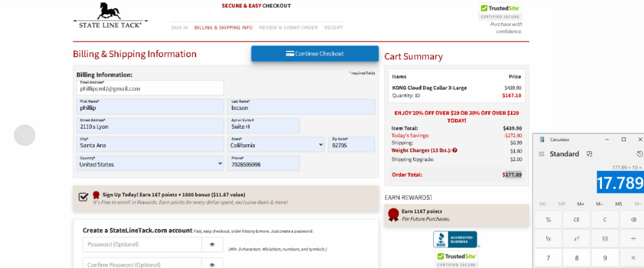The width and height of the screenshot is (644, 268).
Task: Click the previous slide arrow circle
Action: 25,135
